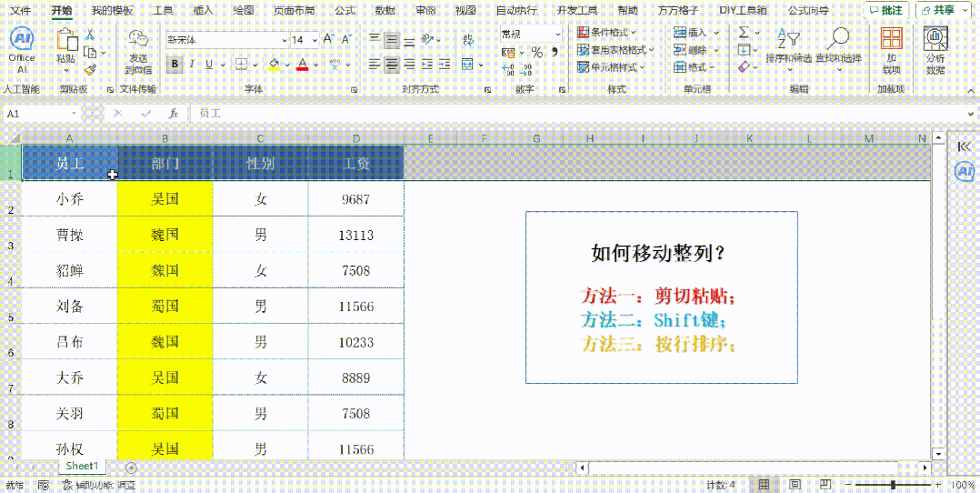Image resolution: width=980 pixels, height=493 pixels.
Task: Open Sort and Filter (排序和筛选)
Action: pos(788,50)
